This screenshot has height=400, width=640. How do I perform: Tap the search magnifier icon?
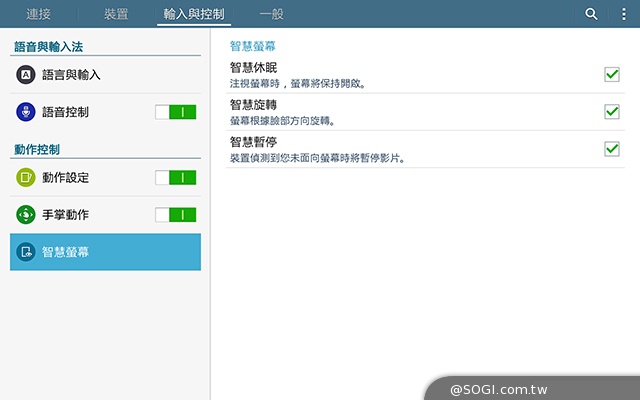tap(592, 14)
